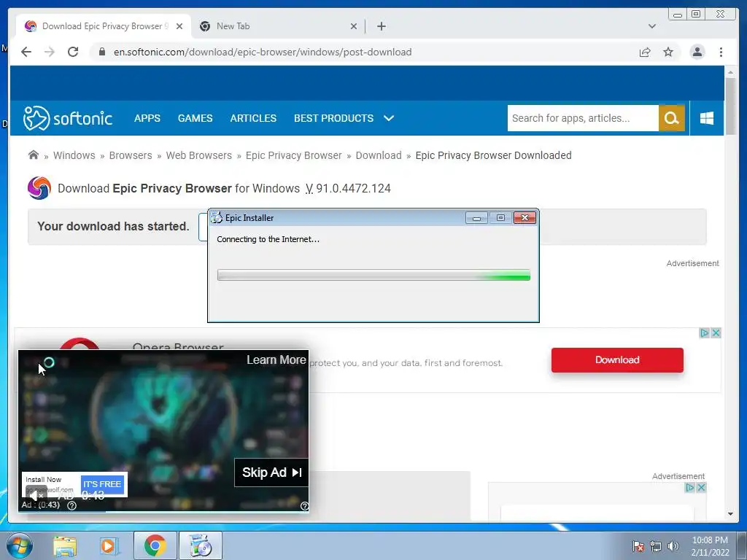Open the APPS menu on Softonic
This screenshot has width=747, height=560.
[x=147, y=118]
